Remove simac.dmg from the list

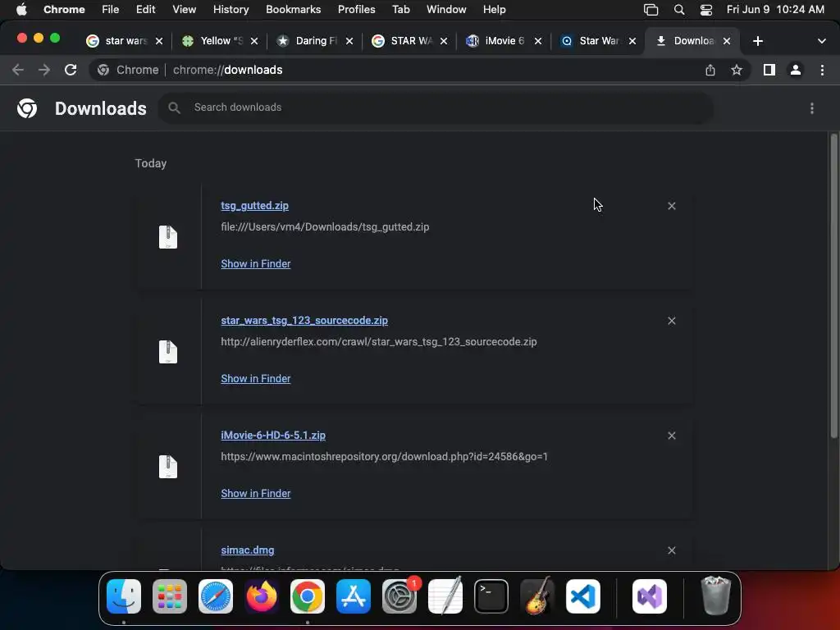coord(671,550)
